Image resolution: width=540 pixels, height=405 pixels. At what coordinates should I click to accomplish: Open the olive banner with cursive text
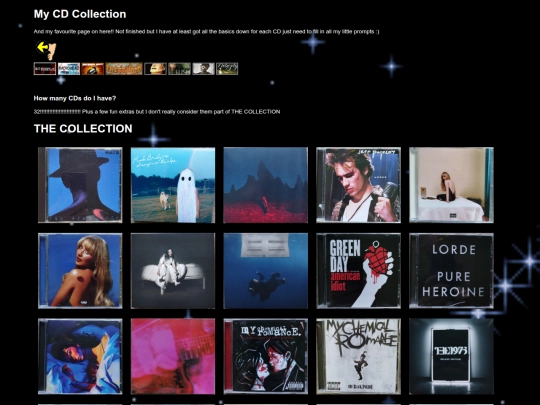(x=227, y=69)
